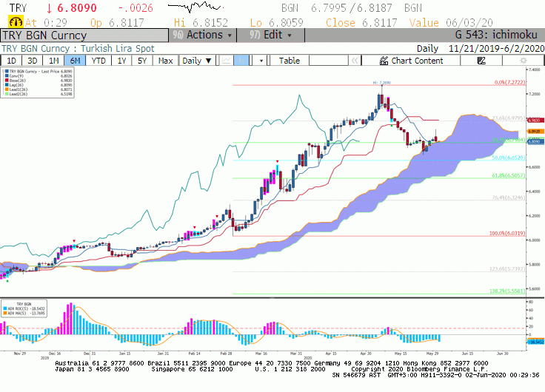Click the Table button
This screenshot has width=545, height=392.
tap(290, 61)
